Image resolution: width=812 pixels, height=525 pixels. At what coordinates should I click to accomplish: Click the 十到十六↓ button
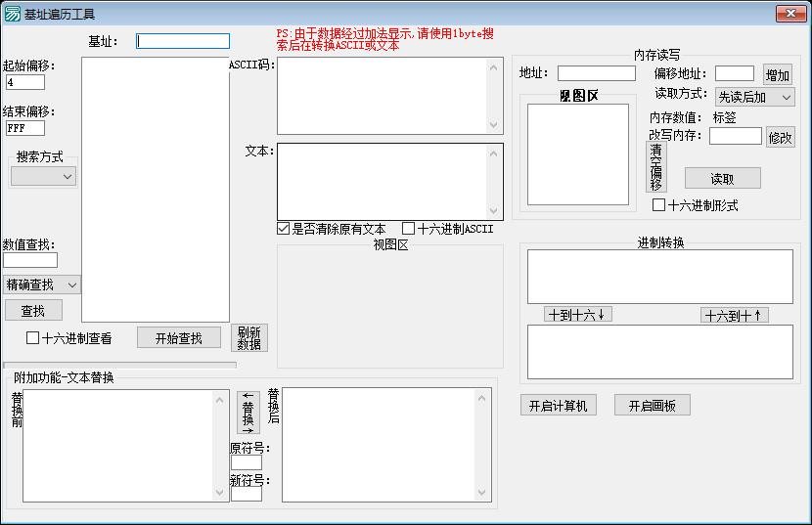click(578, 314)
